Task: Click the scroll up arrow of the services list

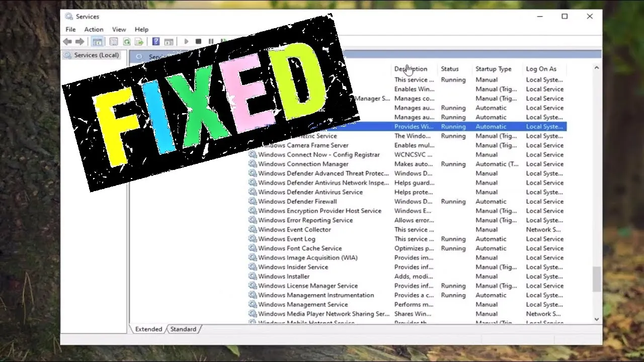Action: tap(597, 68)
